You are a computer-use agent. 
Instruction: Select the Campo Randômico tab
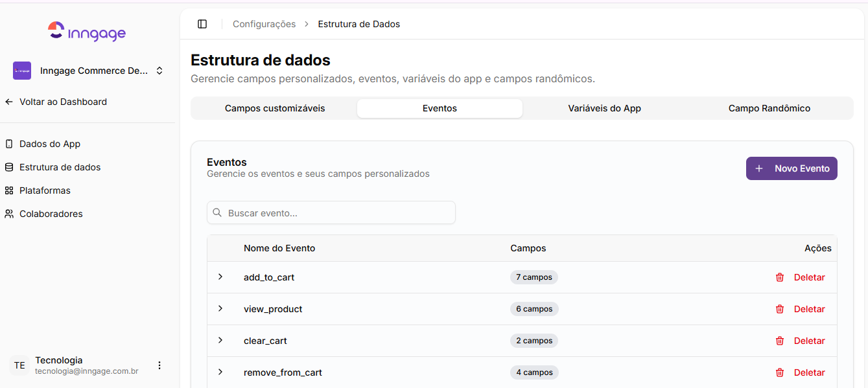click(769, 108)
